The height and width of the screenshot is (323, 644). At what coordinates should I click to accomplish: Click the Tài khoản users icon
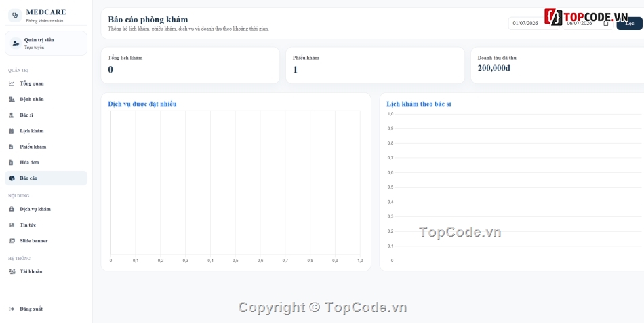(12, 271)
